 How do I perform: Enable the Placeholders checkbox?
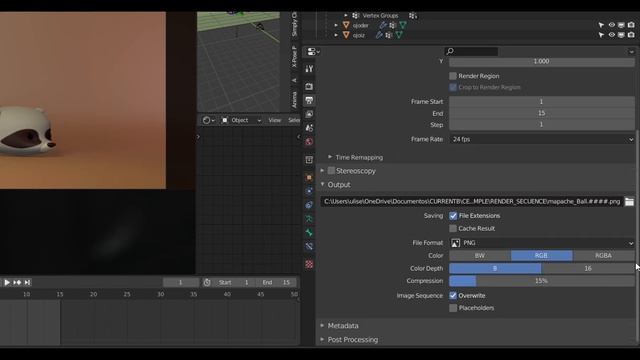[453, 308]
